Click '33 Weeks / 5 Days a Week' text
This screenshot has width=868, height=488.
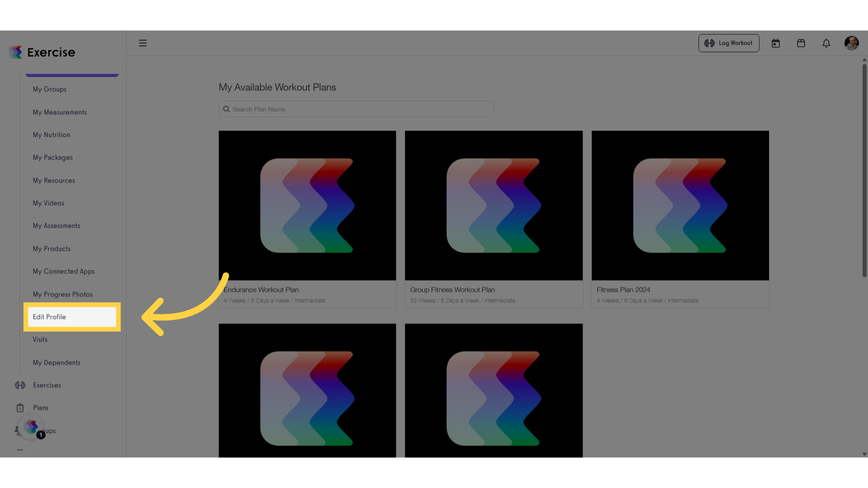click(x=445, y=301)
